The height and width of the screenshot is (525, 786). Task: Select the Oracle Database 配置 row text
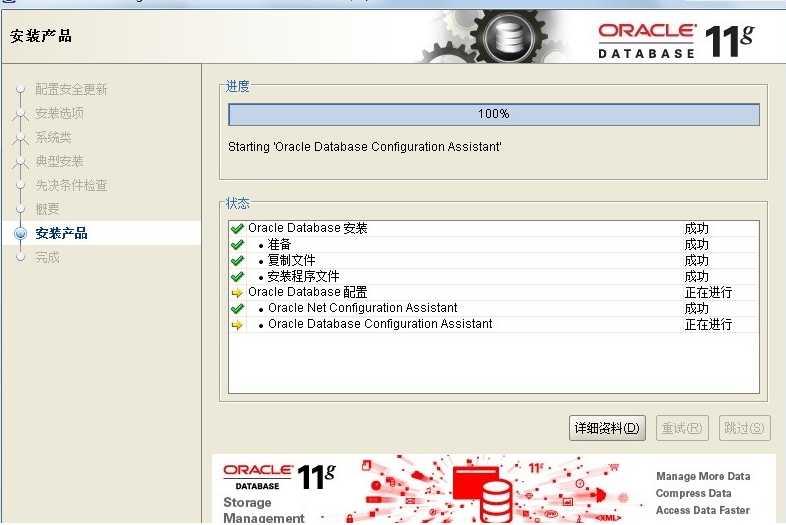pyautogui.click(x=308, y=292)
